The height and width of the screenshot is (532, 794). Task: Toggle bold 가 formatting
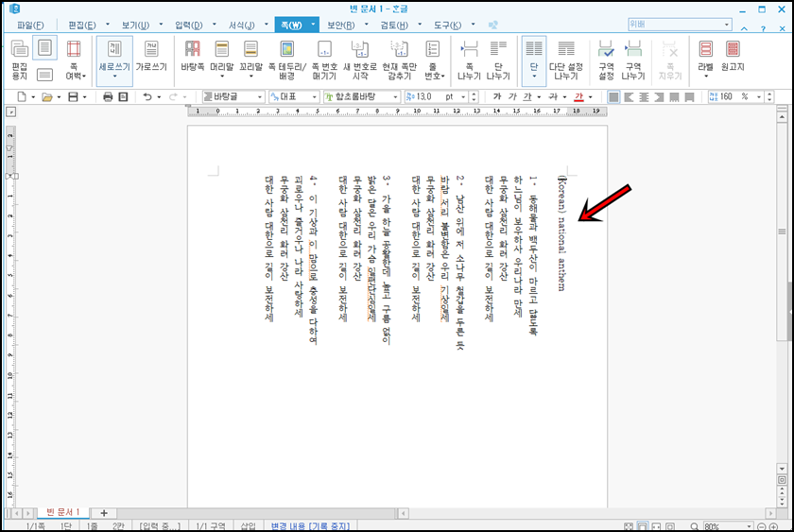497,96
